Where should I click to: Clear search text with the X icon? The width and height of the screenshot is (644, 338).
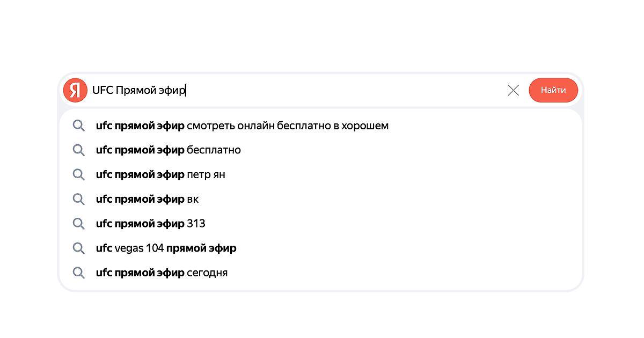tap(513, 90)
